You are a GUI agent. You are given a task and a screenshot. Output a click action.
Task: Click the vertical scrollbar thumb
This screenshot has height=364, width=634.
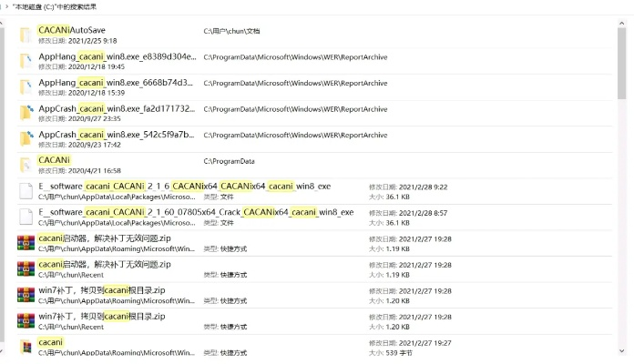(x=623, y=64)
